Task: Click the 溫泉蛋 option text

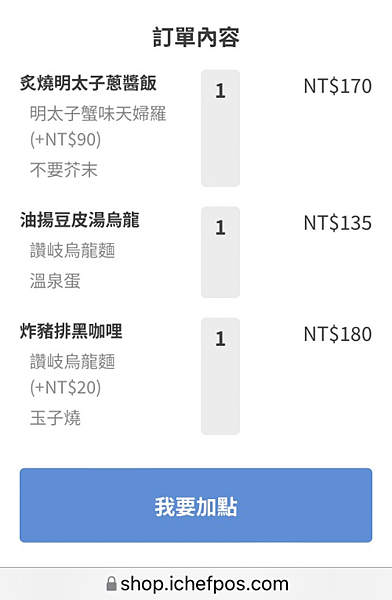Action: [x=55, y=280]
